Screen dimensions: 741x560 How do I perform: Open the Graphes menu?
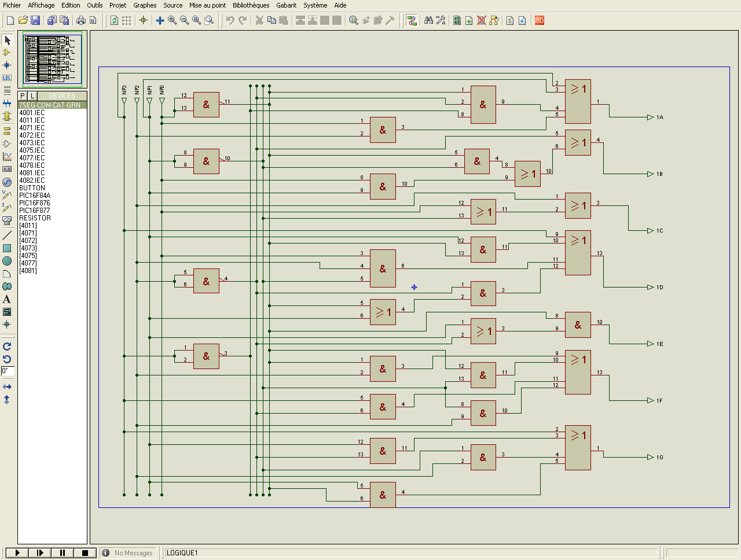pyautogui.click(x=145, y=5)
